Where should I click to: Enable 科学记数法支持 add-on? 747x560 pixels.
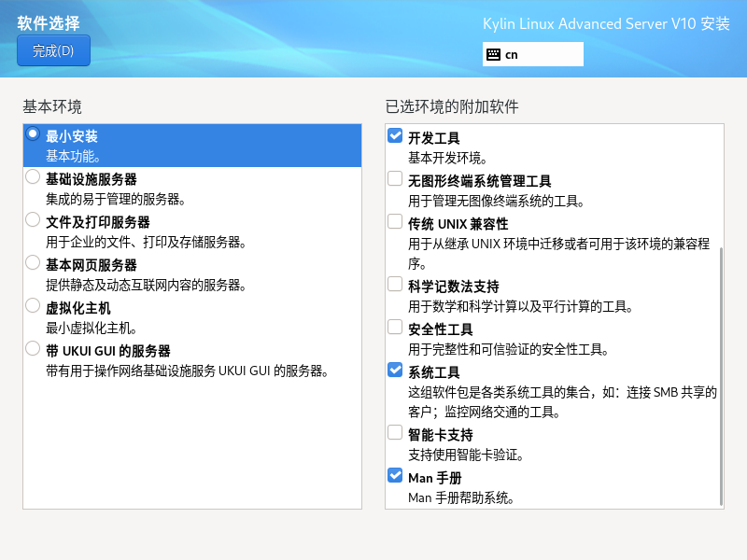coord(395,285)
